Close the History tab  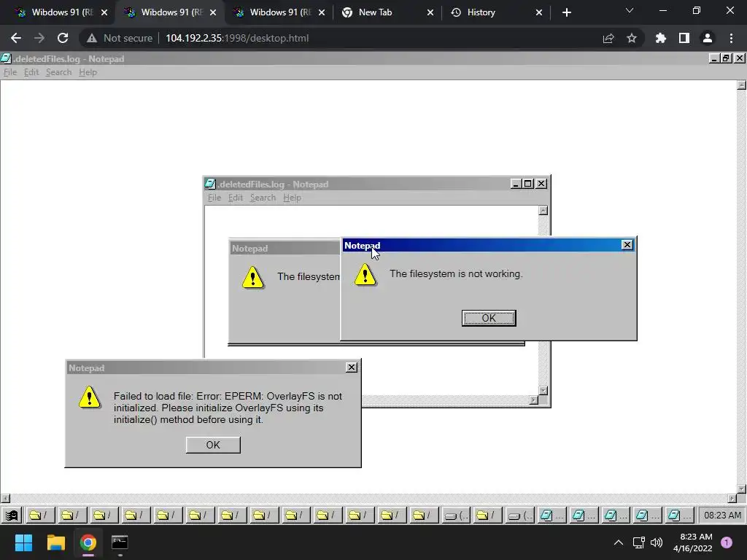click(x=539, y=12)
